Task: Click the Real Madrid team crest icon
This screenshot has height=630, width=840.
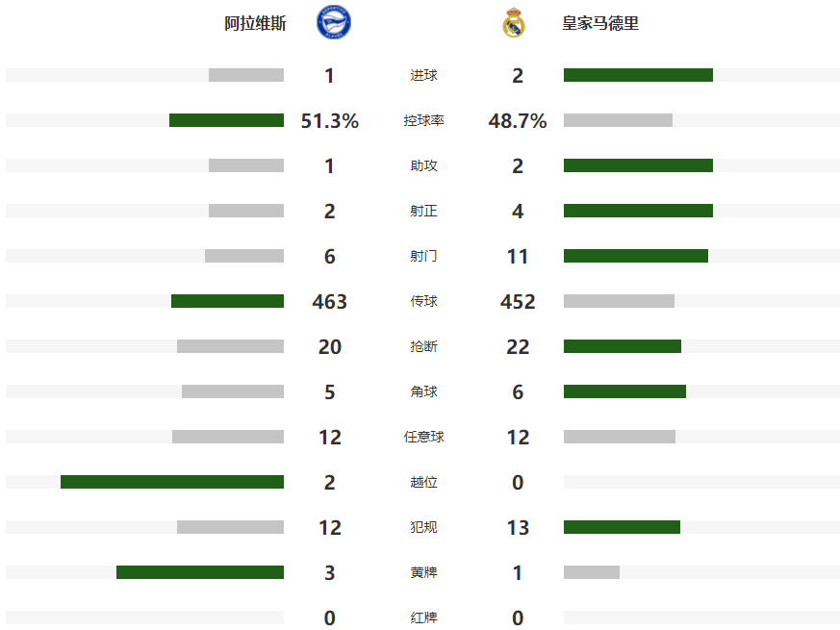Action: pos(514,23)
